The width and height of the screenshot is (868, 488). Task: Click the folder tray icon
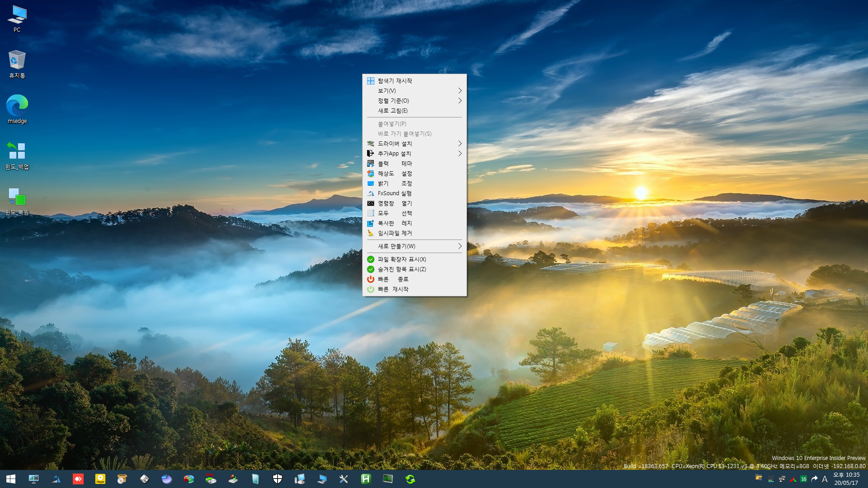tap(759, 478)
